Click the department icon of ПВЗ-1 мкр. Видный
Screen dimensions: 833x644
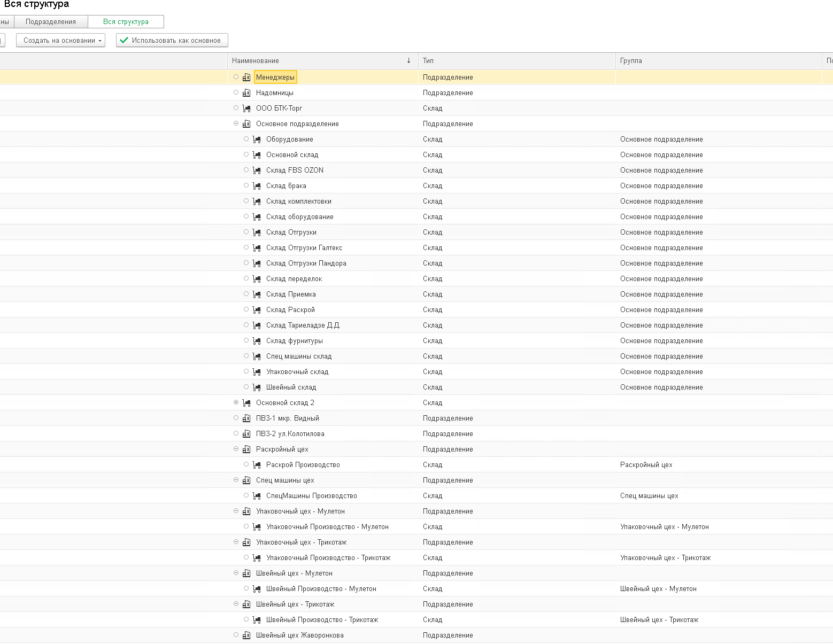point(246,418)
